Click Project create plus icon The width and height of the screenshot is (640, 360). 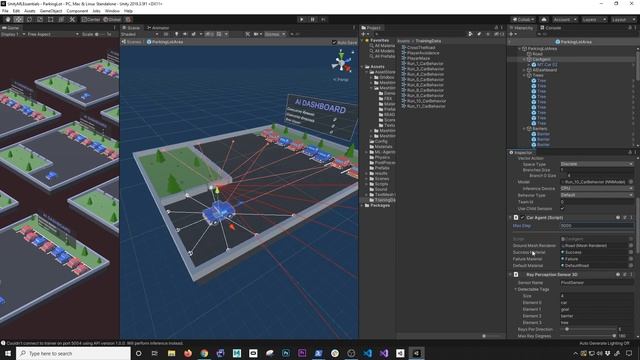(x=363, y=34)
